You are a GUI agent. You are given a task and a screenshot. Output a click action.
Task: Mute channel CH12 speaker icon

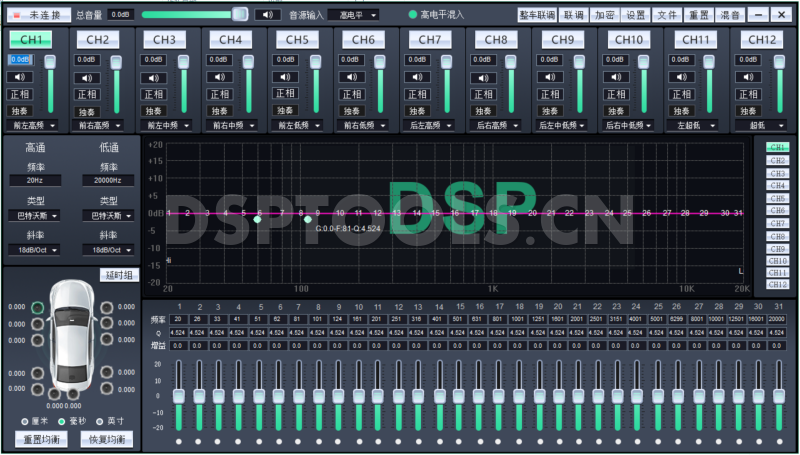point(748,77)
